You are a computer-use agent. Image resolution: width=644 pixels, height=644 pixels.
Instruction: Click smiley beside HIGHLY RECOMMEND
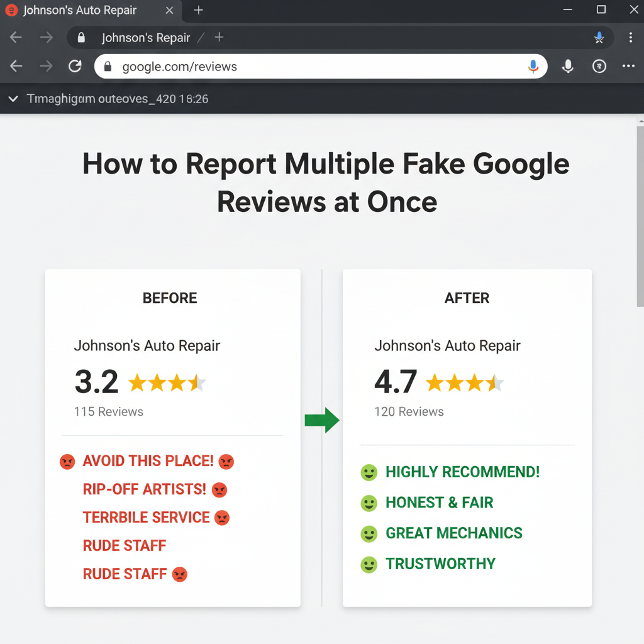coord(369,472)
